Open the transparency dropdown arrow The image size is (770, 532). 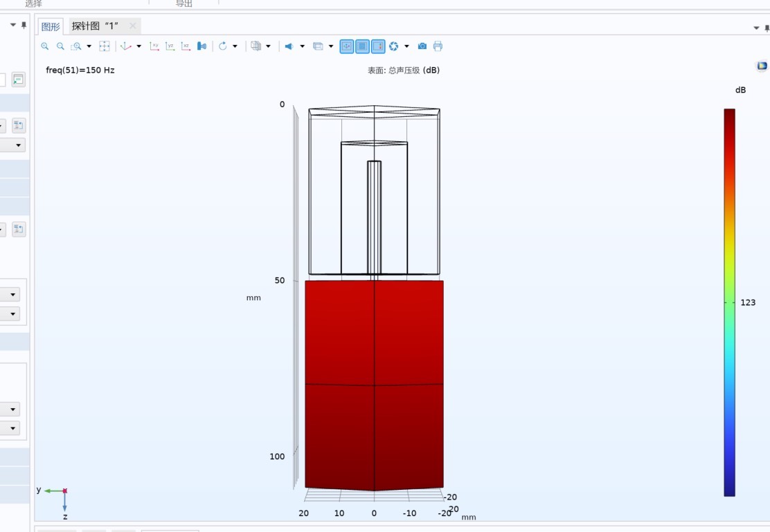click(331, 46)
